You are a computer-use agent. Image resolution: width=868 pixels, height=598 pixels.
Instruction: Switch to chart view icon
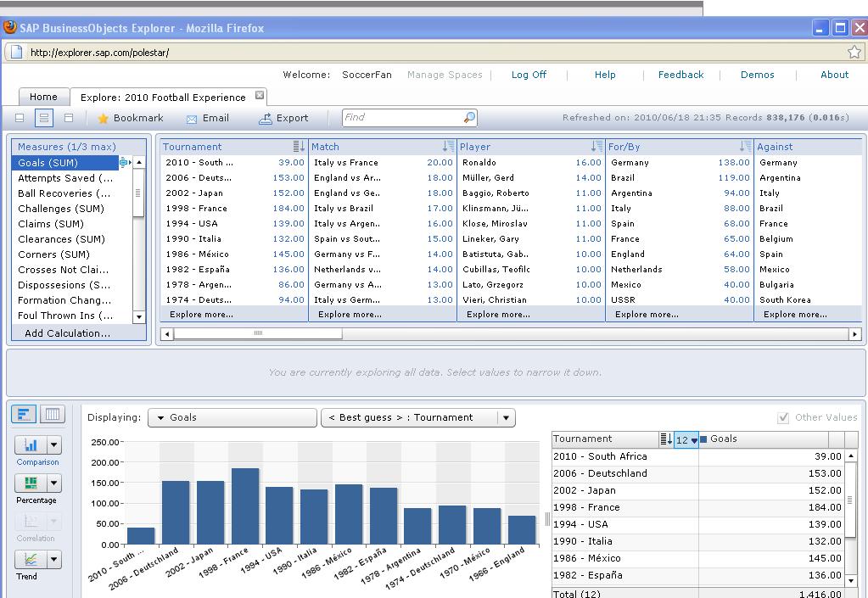[24, 414]
